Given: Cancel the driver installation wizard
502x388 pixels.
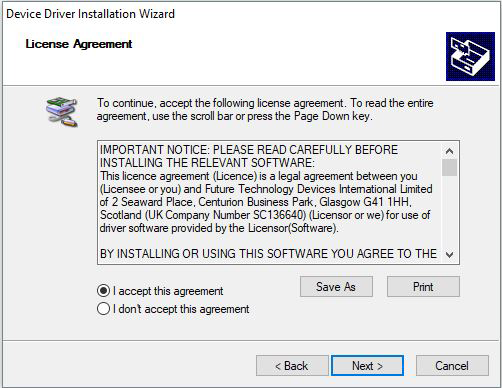Looking at the screenshot, I should pos(452,366).
